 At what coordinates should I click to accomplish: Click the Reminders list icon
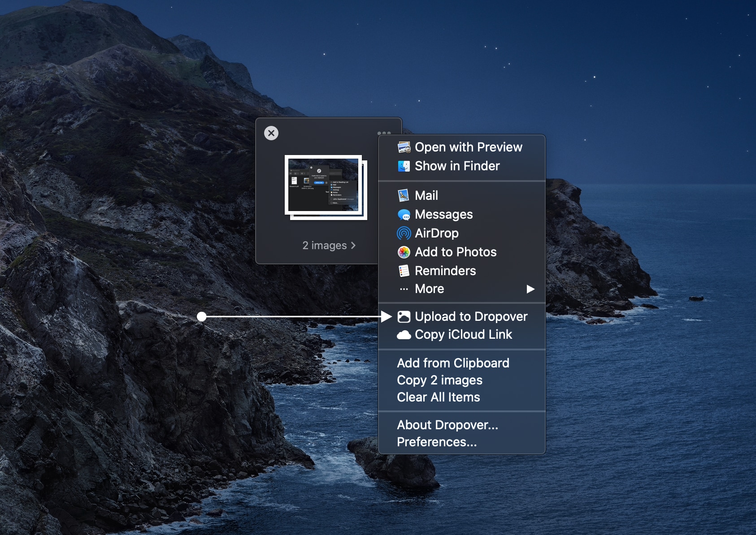pyautogui.click(x=404, y=271)
